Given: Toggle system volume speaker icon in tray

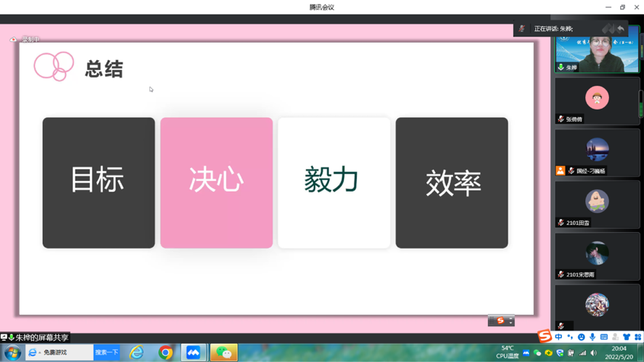Looking at the screenshot, I should (x=594, y=353).
